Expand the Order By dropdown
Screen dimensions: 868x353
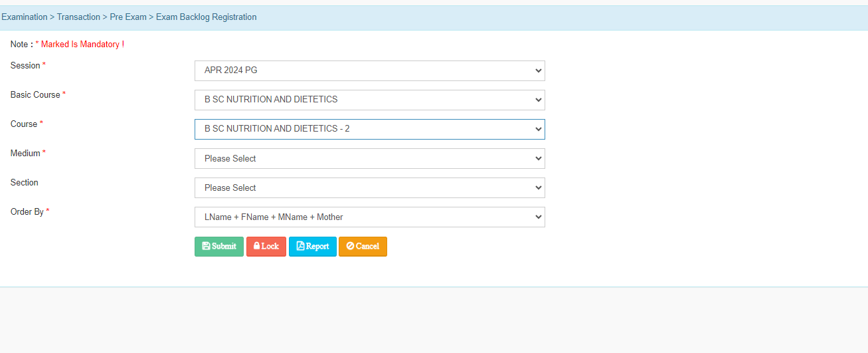[x=369, y=217]
